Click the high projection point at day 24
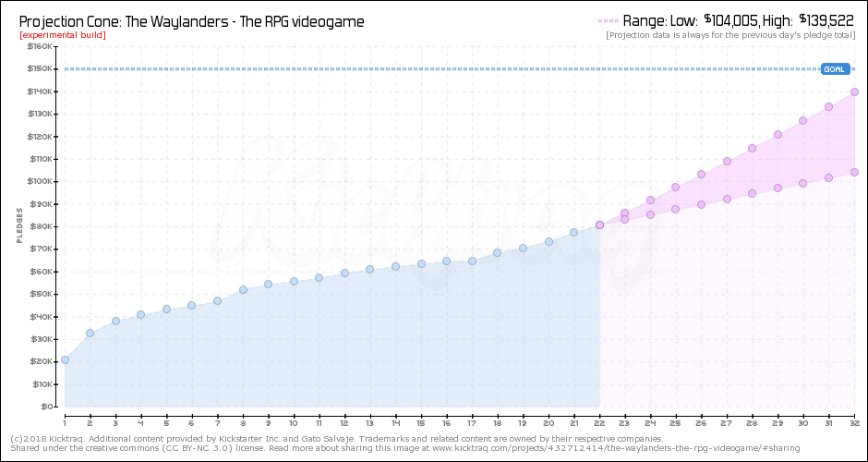This screenshot has width=868, height=462. click(650, 200)
